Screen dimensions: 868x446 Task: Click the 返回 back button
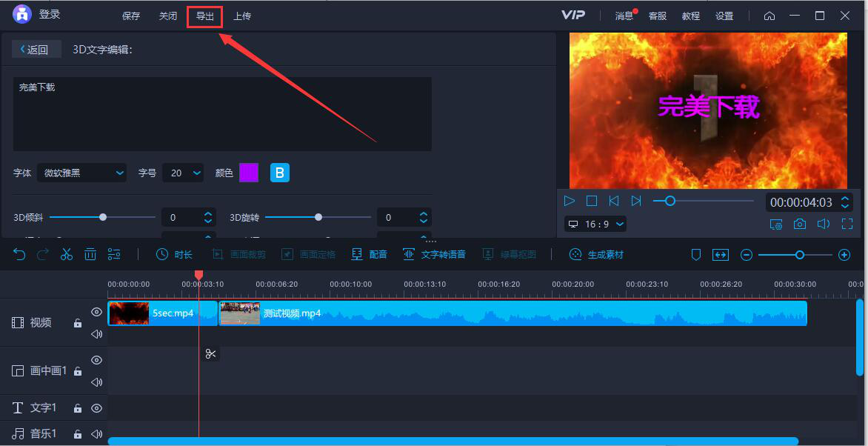pos(35,50)
